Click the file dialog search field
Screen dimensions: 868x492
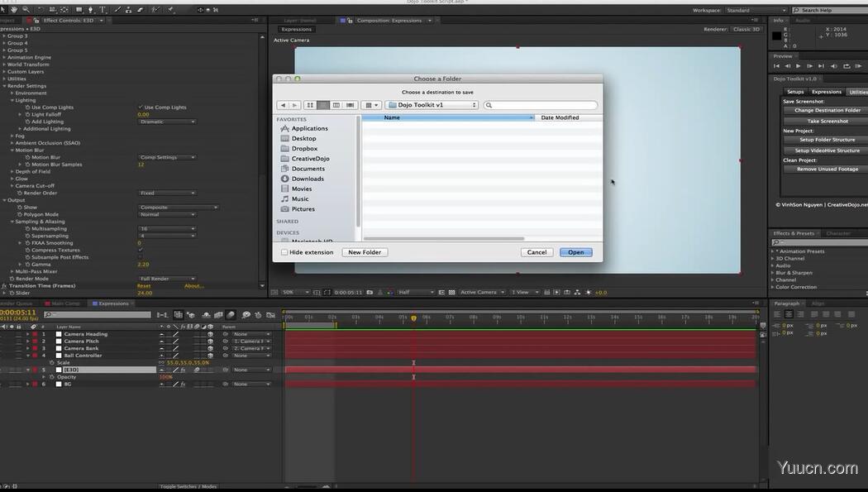(541, 105)
